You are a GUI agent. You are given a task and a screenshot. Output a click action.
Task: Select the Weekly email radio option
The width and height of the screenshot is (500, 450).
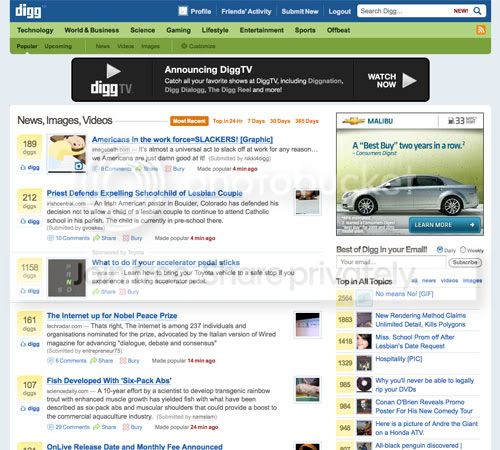pyautogui.click(x=463, y=250)
